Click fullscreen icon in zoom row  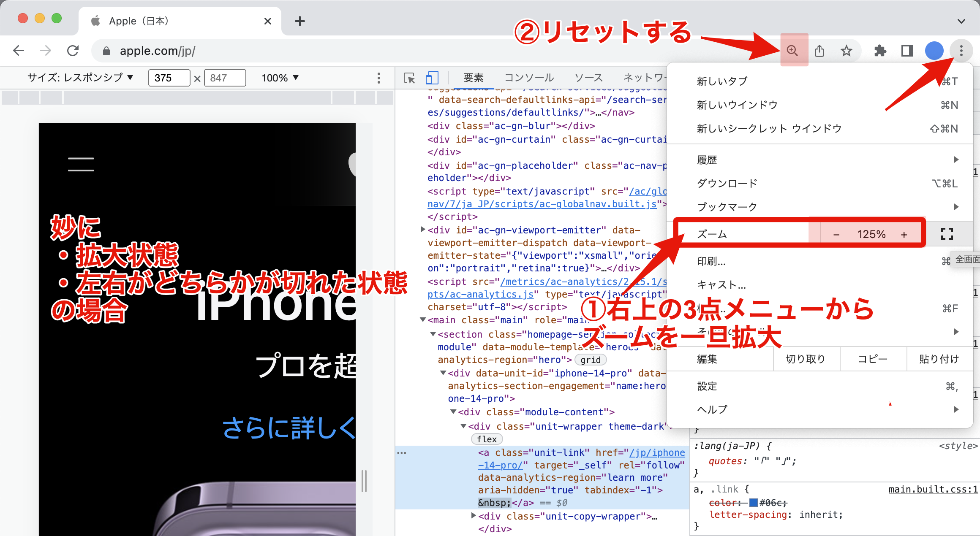pyautogui.click(x=947, y=234)
